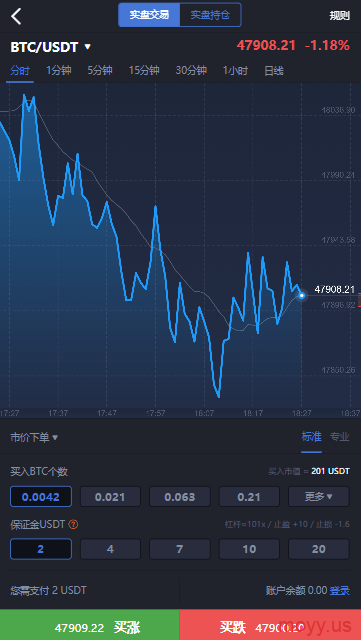Select 0.021 BTC quantity
Screen dimensions: 361x640
tap(110, 496)
